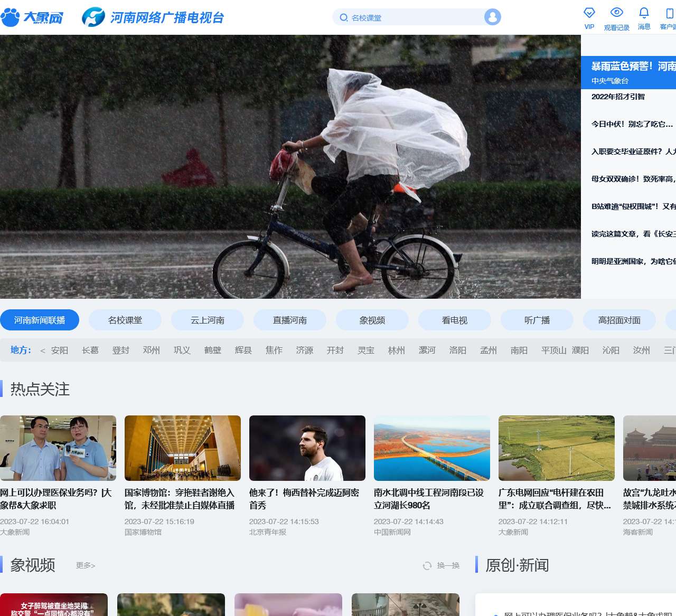Choose 平顶山 in the region list
The width and height of the screenshot is (676, 616).
click(x=554, y=350)
